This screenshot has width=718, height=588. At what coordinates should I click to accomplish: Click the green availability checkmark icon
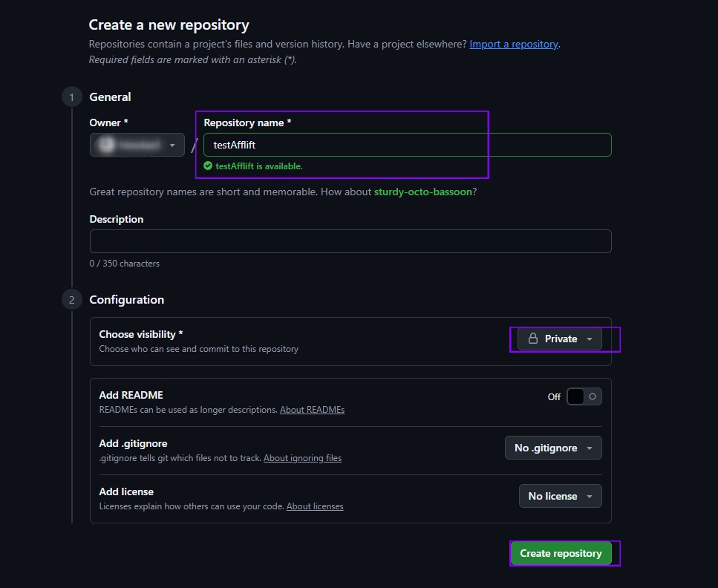tap(208, 166)
